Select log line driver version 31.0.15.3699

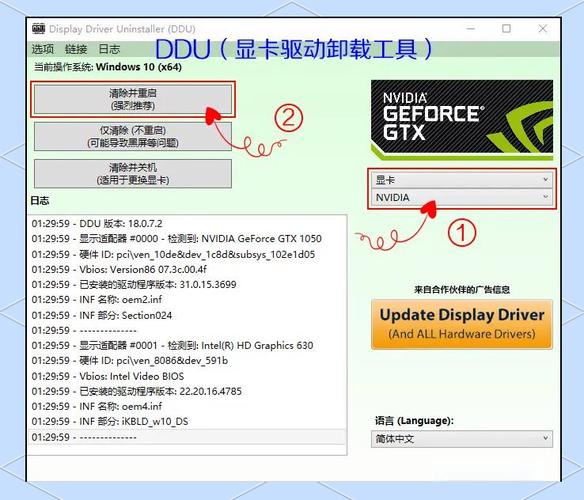(187, 285)
